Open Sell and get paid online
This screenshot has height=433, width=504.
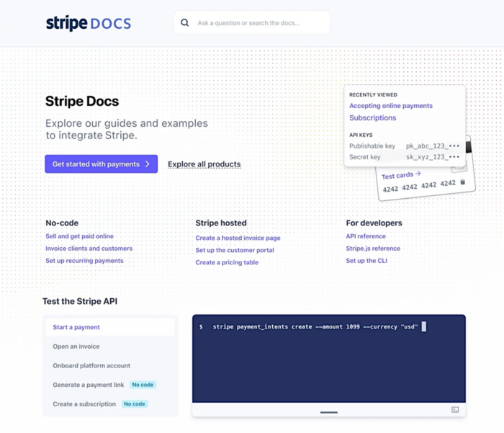pyautogui.click(x=79, y=236)
